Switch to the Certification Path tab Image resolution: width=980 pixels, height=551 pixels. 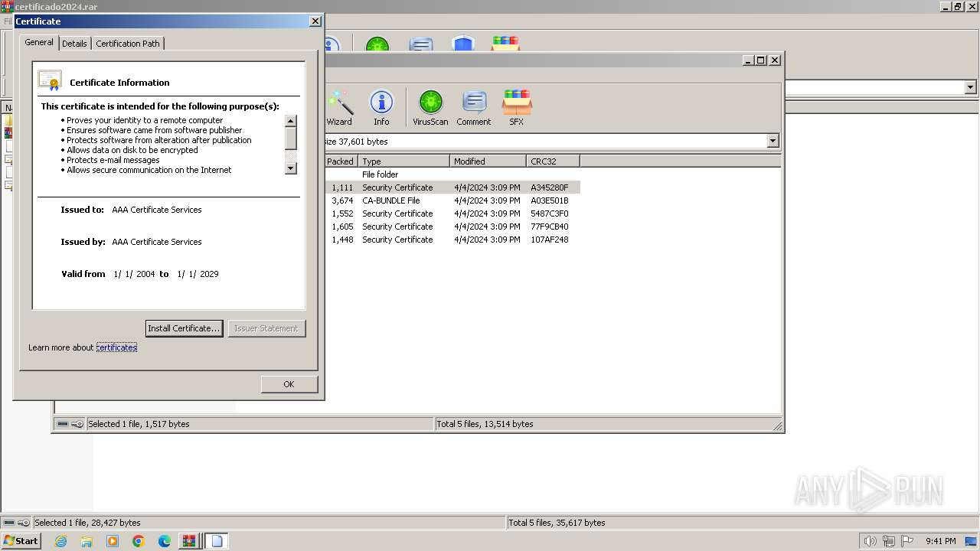[x=128, y=44]
